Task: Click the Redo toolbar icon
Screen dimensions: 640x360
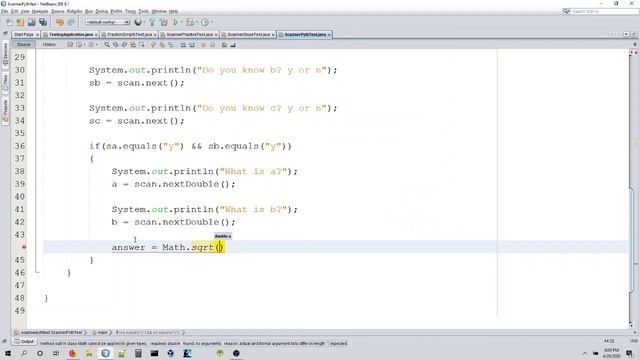Action: [x=71, y=22]
